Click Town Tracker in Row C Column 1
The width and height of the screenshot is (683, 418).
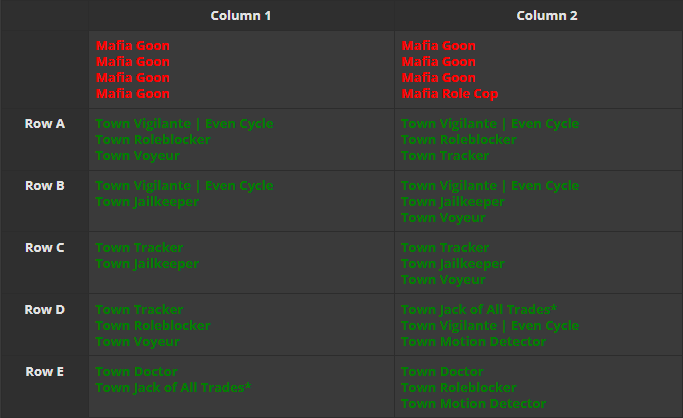click(139, 248)
